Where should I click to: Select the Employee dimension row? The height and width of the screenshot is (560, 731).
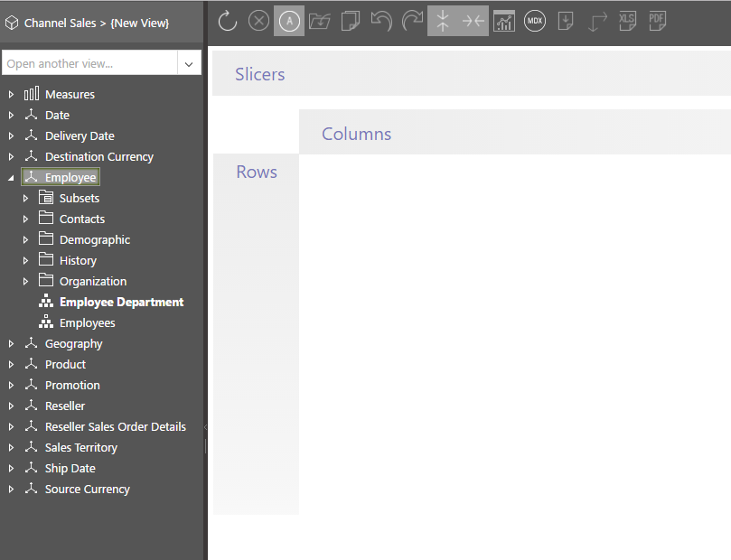61,177
